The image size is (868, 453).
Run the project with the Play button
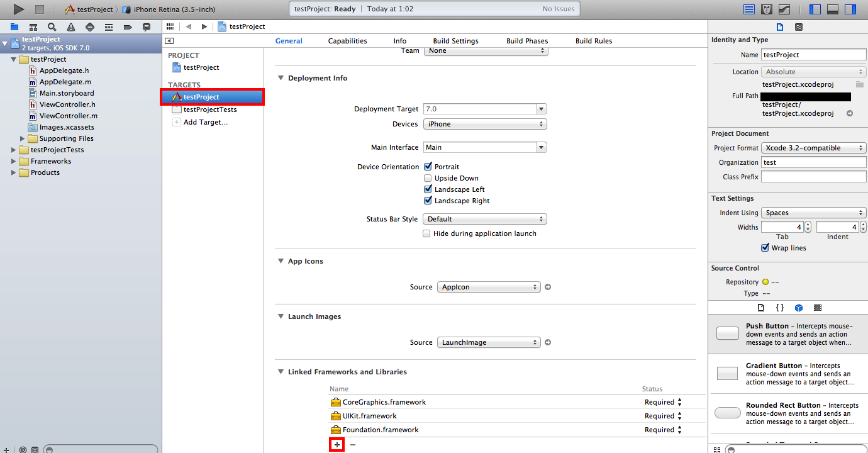(18, 9)
